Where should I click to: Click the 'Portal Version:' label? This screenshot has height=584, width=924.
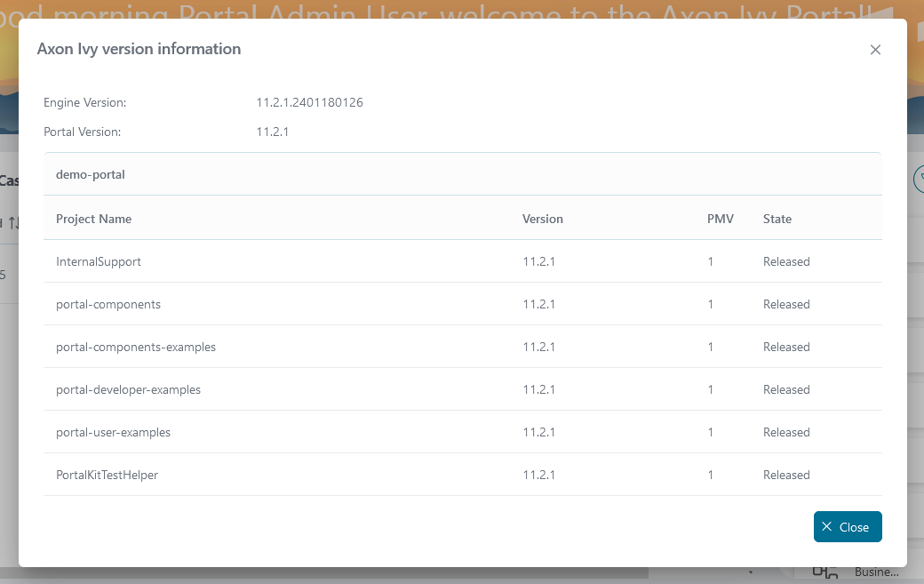click(83, 132)
